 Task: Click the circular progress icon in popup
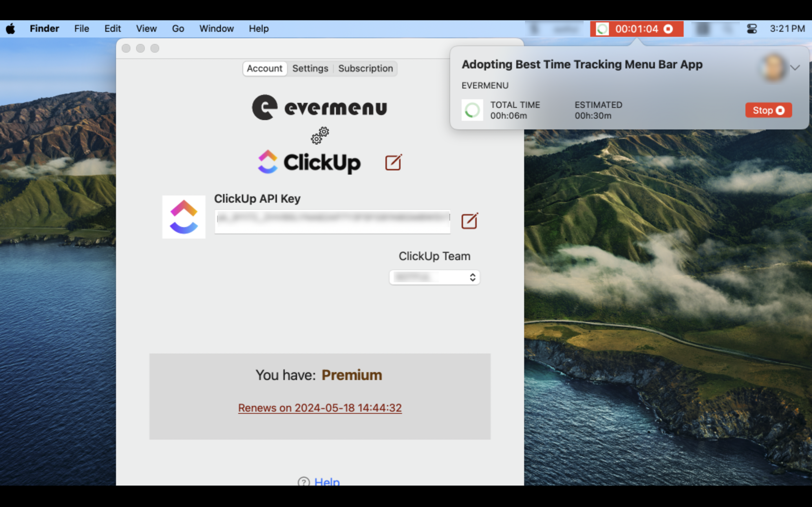472,110
